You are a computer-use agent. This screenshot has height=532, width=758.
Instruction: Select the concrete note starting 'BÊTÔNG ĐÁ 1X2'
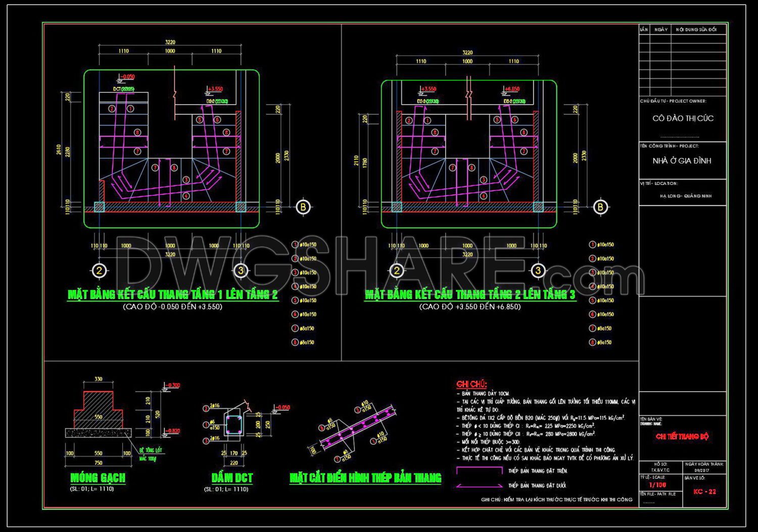(541, 418)
